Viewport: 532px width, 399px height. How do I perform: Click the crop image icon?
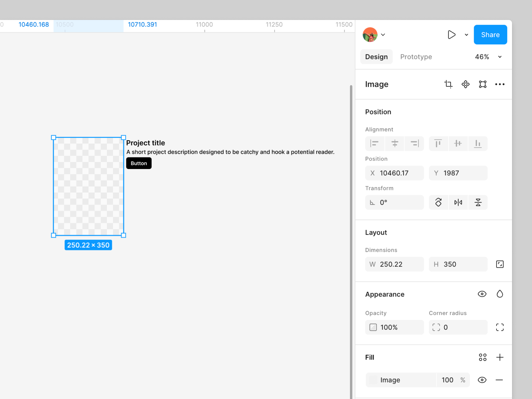(448, 84)
